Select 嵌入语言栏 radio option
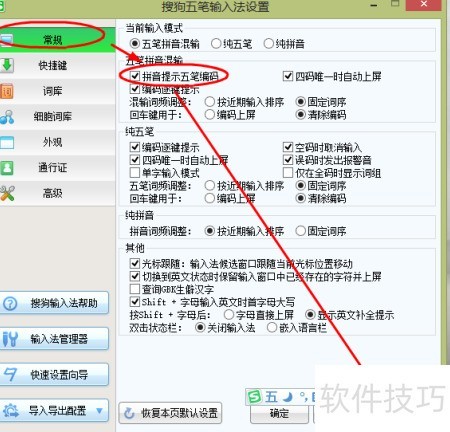 click(272, 328)
